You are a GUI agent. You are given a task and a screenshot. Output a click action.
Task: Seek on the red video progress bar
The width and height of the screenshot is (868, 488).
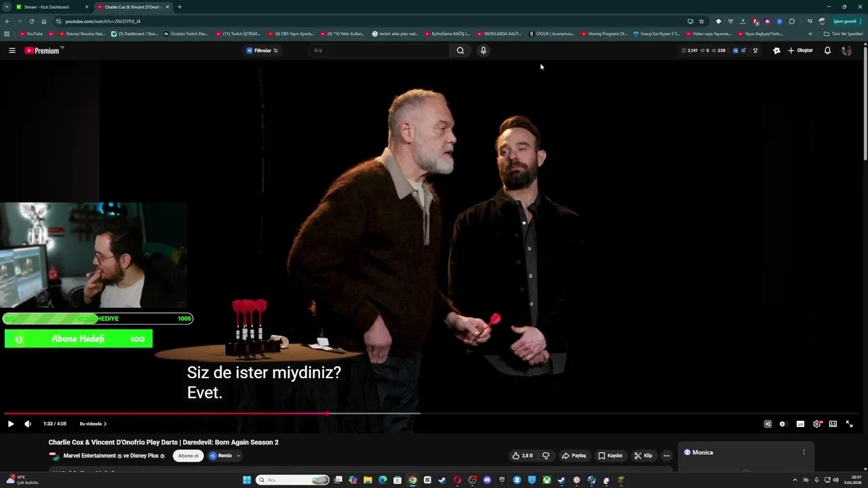coord(165,413)
